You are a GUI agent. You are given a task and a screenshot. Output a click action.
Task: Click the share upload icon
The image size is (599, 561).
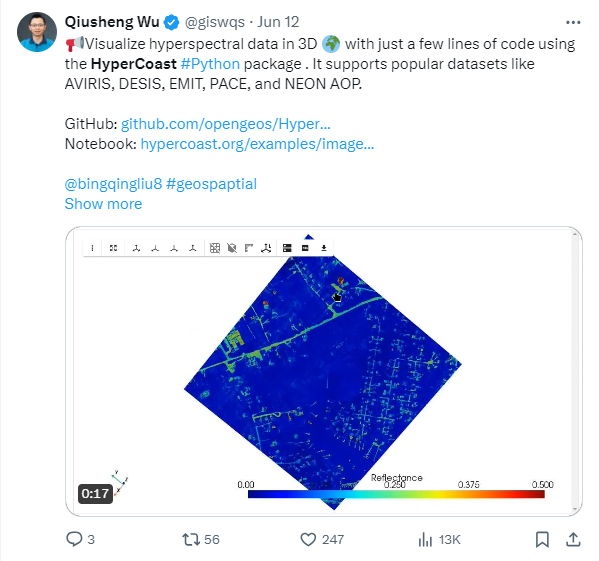click(x=573, y=539)
